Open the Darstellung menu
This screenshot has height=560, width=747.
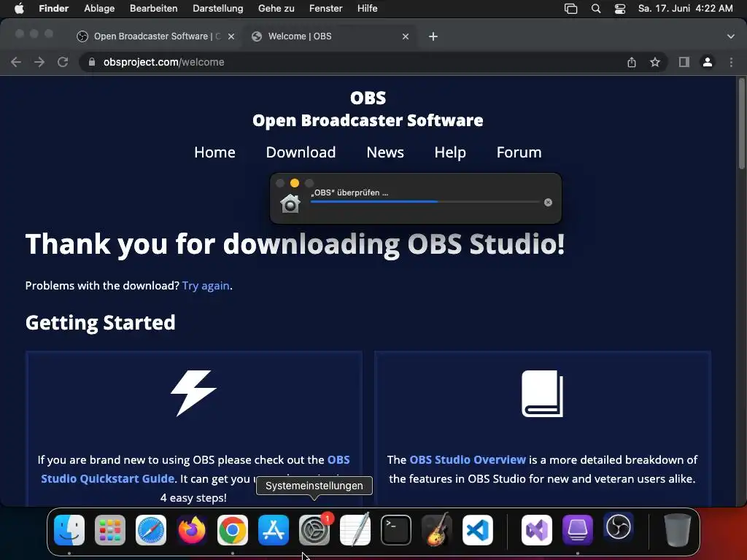[217, 9]
